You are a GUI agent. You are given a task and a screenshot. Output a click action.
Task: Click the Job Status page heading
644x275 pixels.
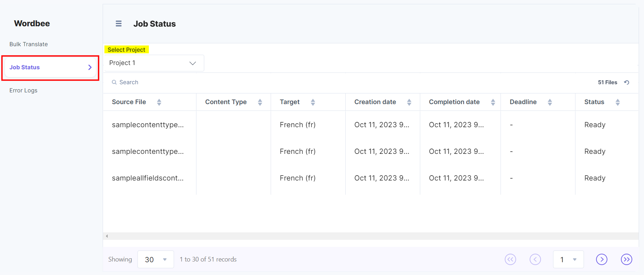(x=155, y=24)
